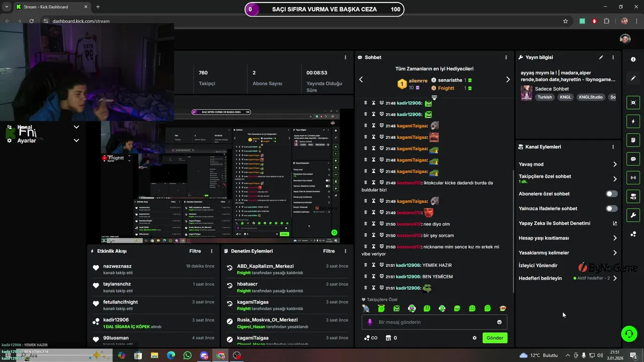Image resolution: width=644 pixels, height=362 pixels.
Task: Open the Kanal Eylemleri three-dot menu
Action: pos(613,147)
